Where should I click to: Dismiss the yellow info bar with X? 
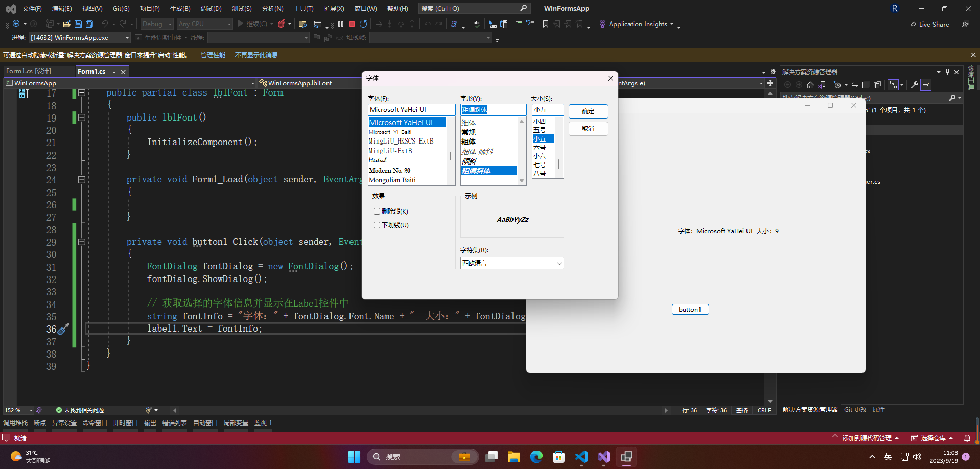973,55
